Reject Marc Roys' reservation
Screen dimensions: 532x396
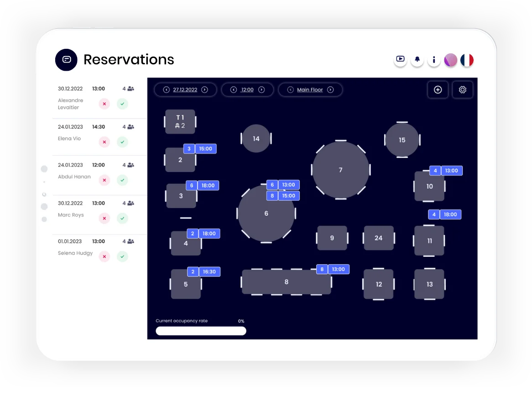[x=104, y=218]
